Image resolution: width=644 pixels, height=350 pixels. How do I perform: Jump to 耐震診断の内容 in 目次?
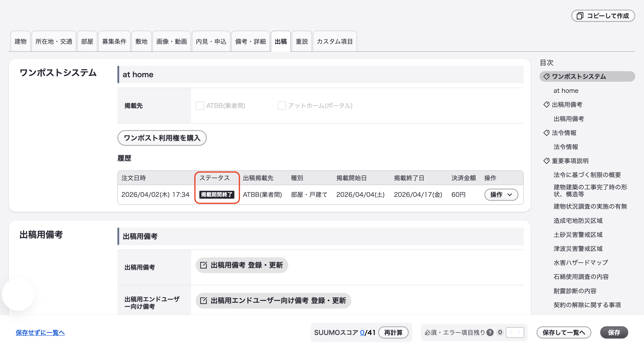[575, 291]
